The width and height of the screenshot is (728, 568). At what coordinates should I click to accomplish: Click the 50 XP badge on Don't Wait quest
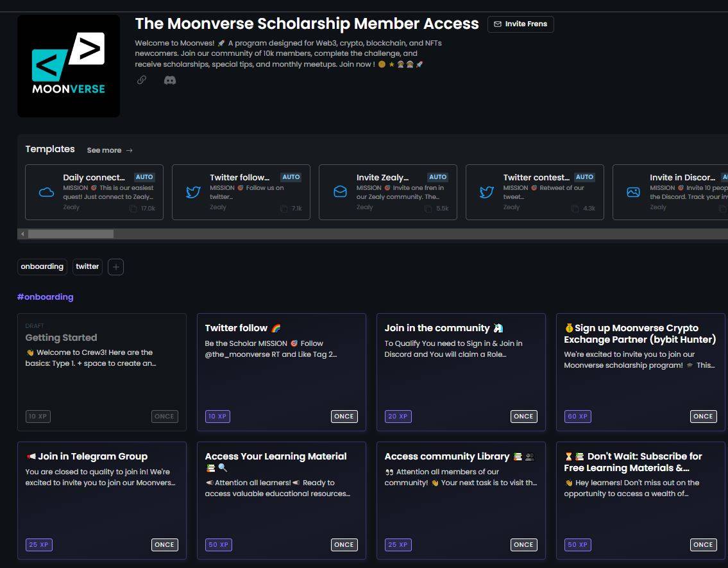point(577,545)
